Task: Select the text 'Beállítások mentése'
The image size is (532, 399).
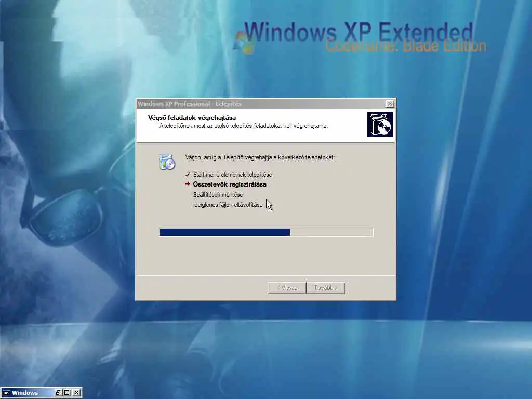Action: 218,195
